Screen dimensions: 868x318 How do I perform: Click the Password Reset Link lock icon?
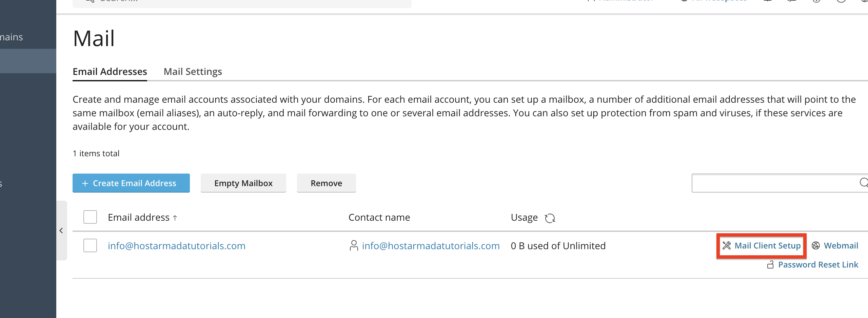[x=770, y=265]
